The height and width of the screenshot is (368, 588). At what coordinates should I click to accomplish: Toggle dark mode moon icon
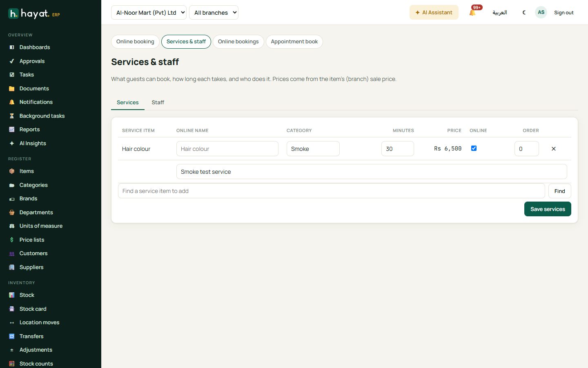[x=524, y=13]
